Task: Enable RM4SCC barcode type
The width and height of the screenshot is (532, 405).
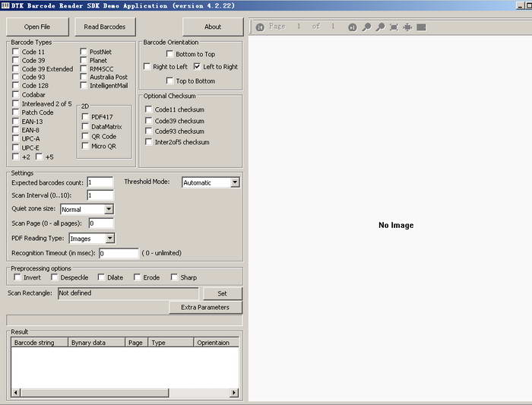Action: [x=84, y=68]
